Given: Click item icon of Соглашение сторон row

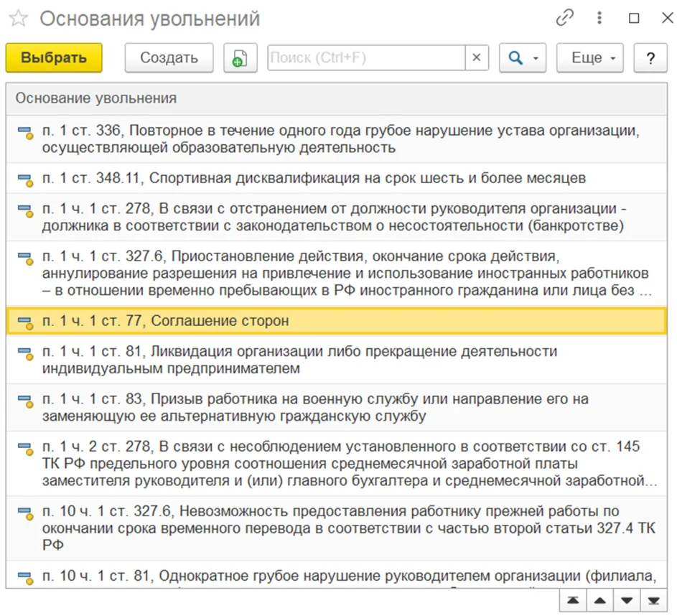Looking at the screenshot, I should click(25, 323).
